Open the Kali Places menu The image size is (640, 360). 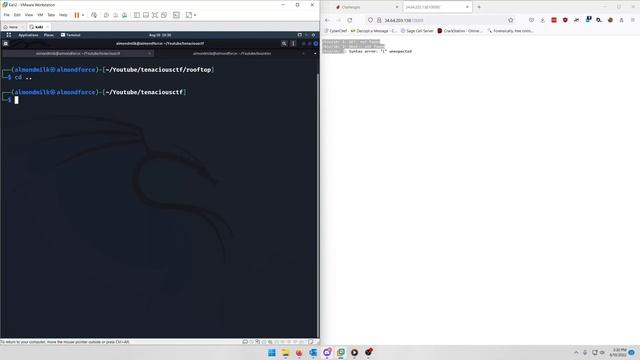coord(49,35)
